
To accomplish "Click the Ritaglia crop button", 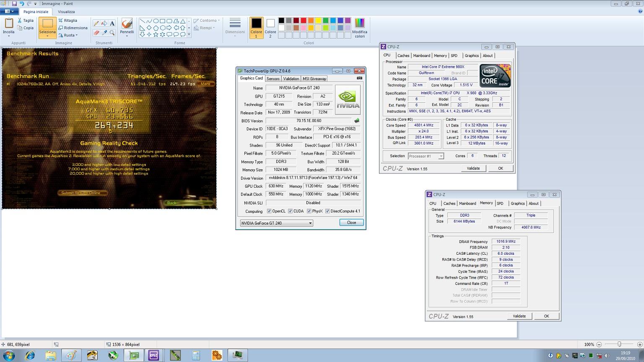I will point(68,20).
